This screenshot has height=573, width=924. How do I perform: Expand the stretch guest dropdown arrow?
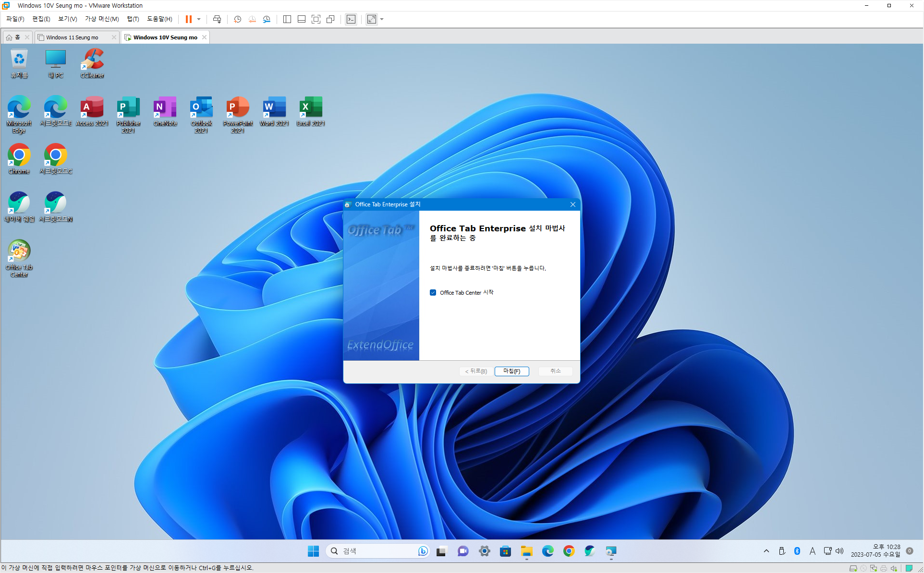382,19
